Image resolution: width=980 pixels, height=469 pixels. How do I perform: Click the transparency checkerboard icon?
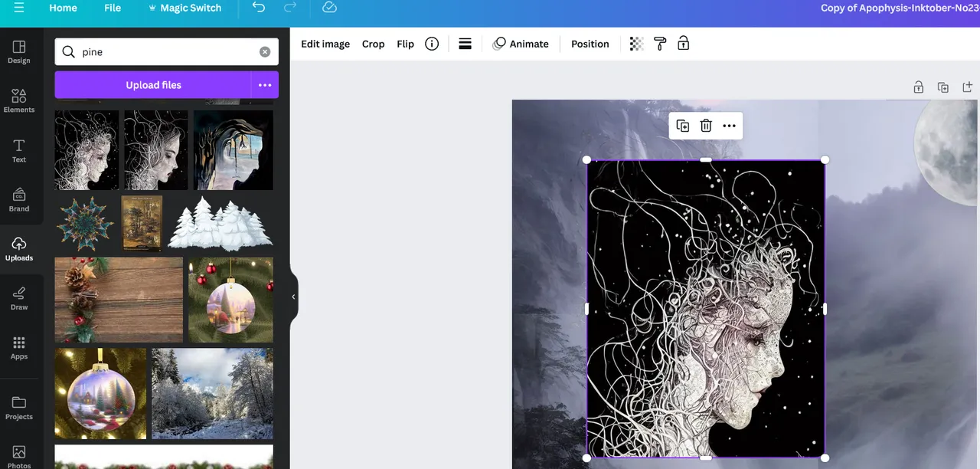coord(636,44)
